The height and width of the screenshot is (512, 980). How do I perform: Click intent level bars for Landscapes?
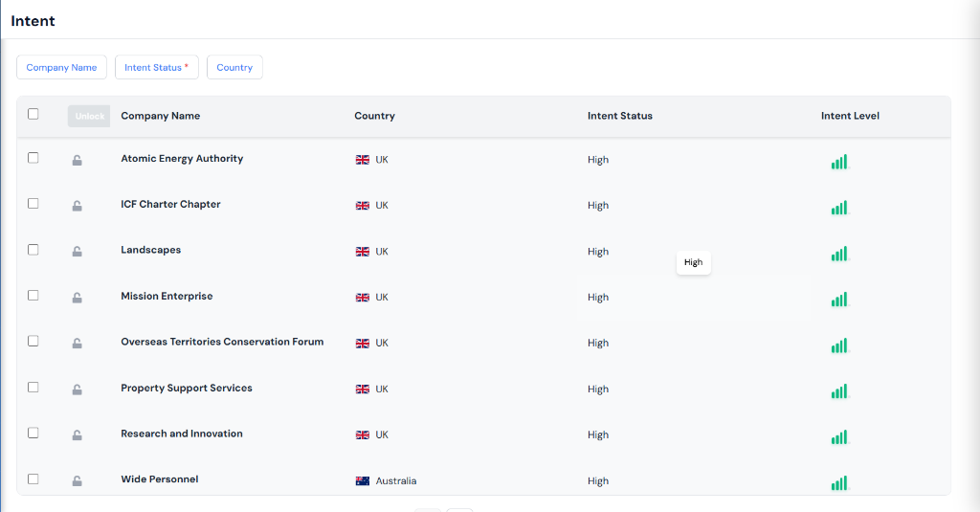click(840, 254)
